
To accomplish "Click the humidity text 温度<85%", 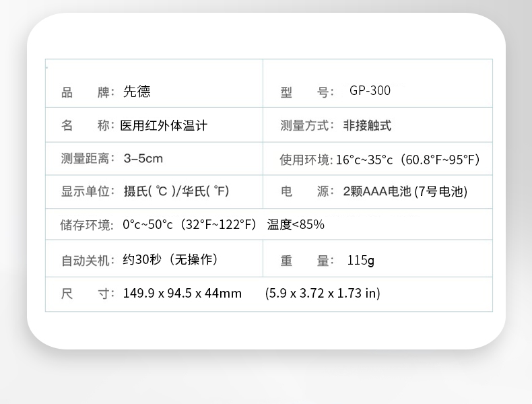I will coord(296,225).
